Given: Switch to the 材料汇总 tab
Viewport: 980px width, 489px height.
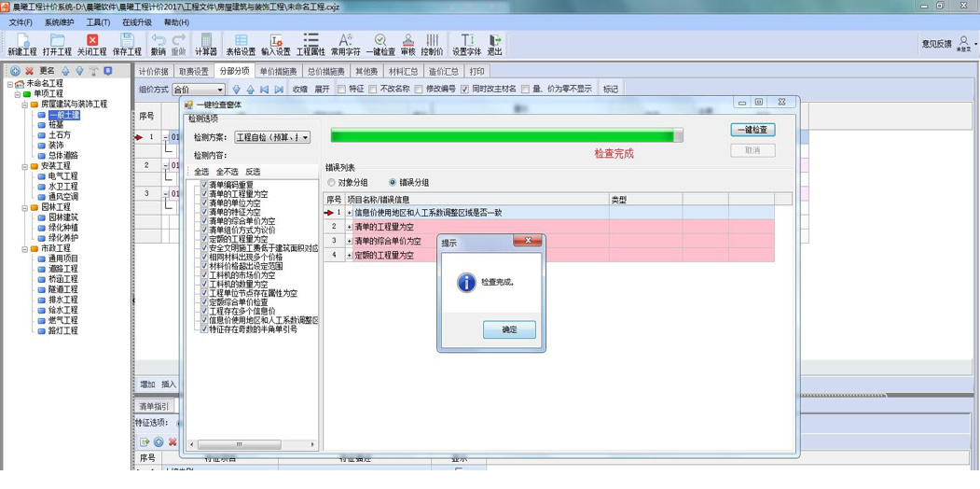Looking at the screenshot, I should pyautogui.click(x=403, y=71).
